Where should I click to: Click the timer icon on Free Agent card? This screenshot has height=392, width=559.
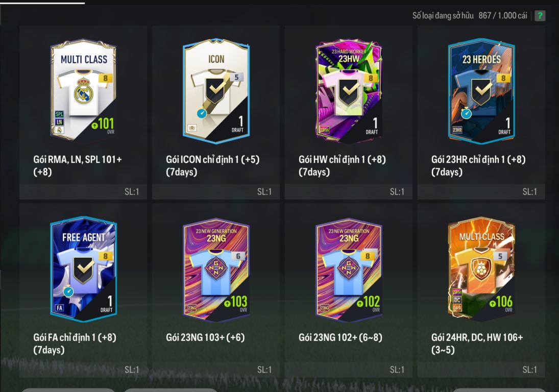68,291
